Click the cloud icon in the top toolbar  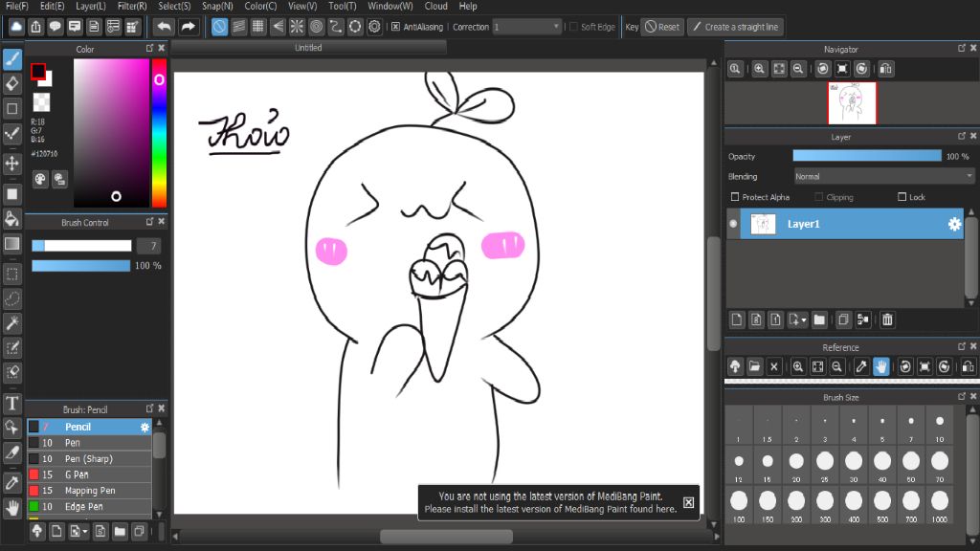click(16, 27)
